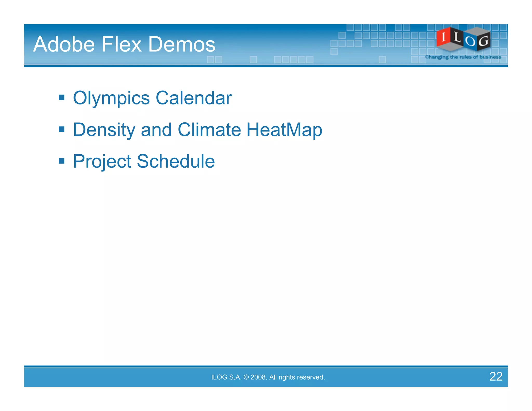
Task: Click the bullet before Olympics Calendar
Action: [x=62, y=98]
